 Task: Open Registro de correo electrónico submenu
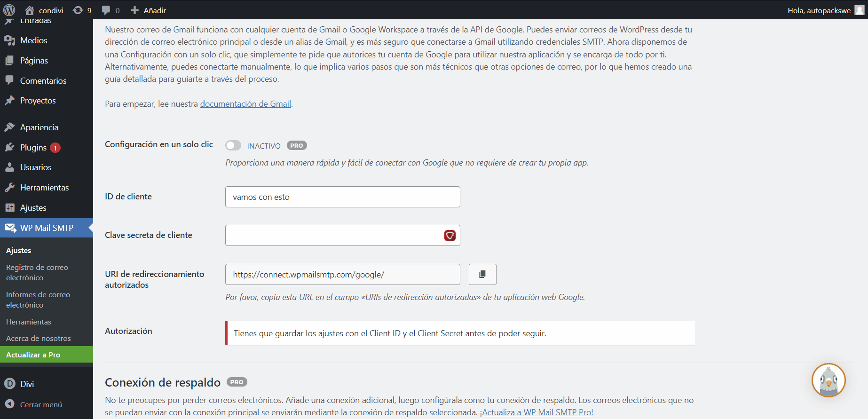(37, 272)
